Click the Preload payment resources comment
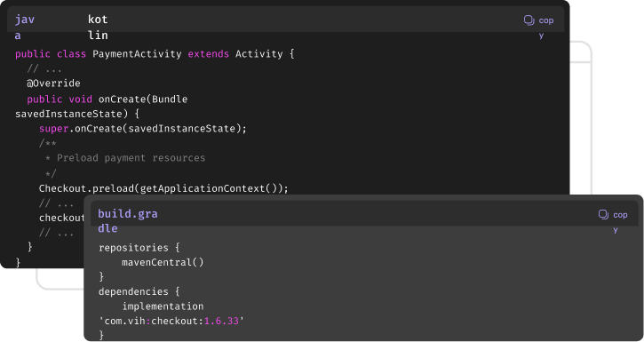The height and width of the screenshot is (342, 644). click(131, 158)
